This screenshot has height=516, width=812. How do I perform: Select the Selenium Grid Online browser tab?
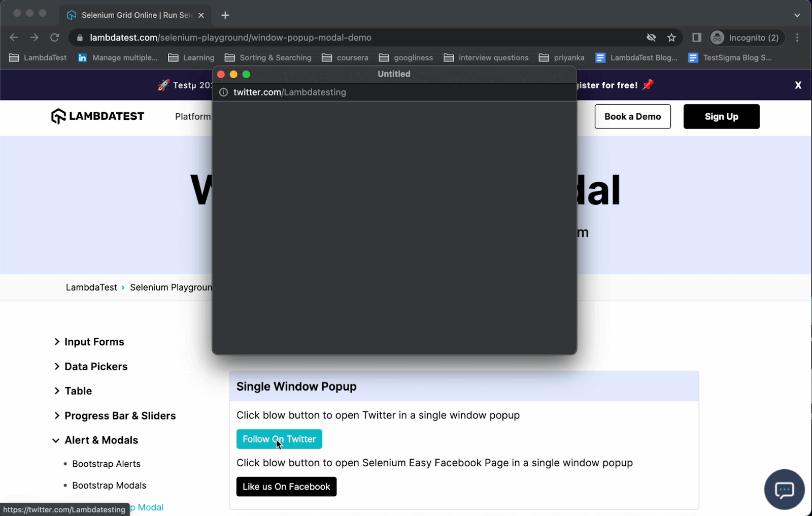pyautogui.click(x=134, y=15)
